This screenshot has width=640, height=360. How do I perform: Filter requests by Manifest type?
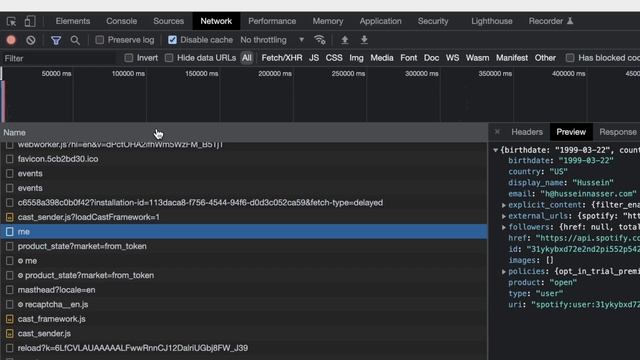pos(512,58)
